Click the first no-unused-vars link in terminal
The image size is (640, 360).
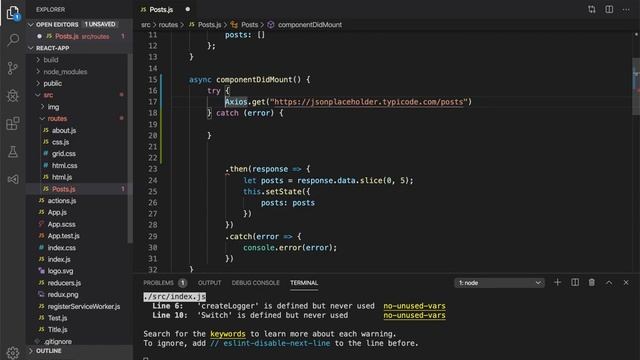point(414,306)
